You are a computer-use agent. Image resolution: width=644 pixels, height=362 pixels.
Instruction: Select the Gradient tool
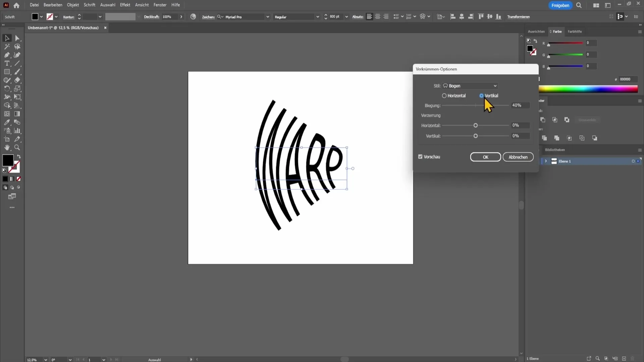tap(17, 114)
